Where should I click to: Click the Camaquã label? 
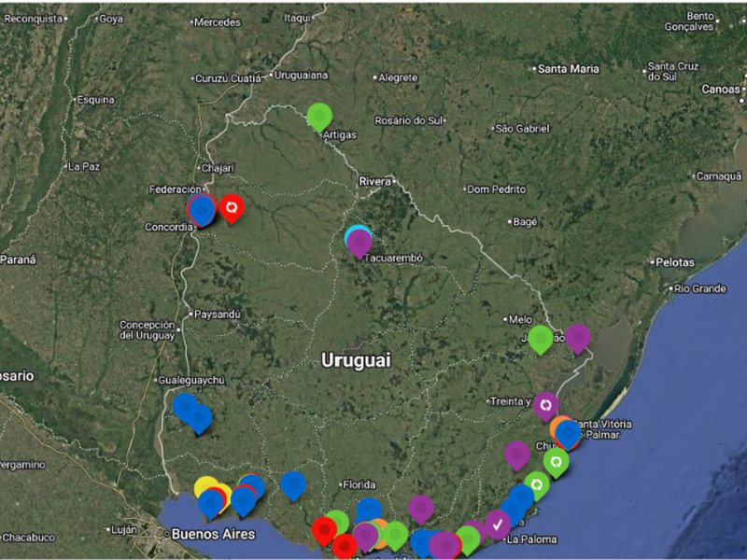point(719,176)
